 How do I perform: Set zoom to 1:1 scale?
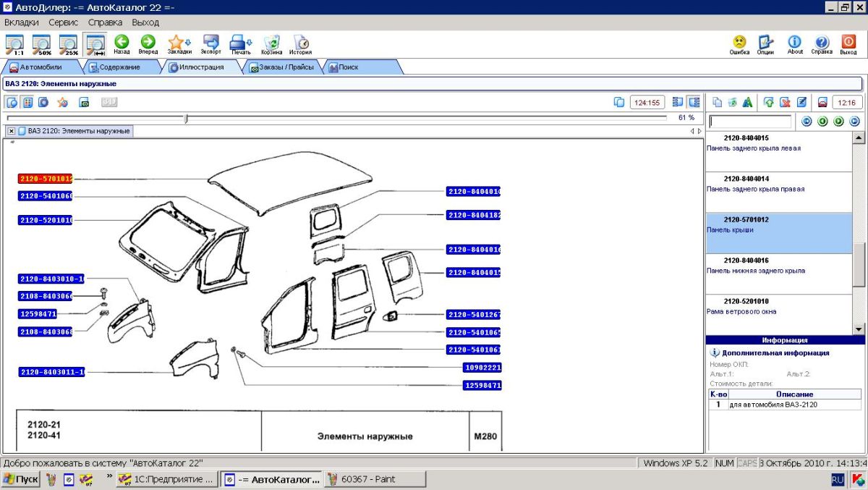pyautogui.click(x=14, y=45)
